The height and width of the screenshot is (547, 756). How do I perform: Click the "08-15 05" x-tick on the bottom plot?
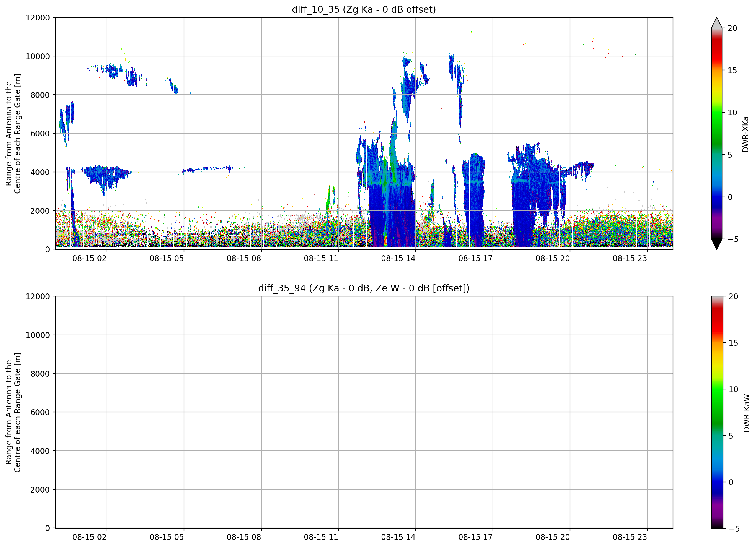[x=167, y=537]
